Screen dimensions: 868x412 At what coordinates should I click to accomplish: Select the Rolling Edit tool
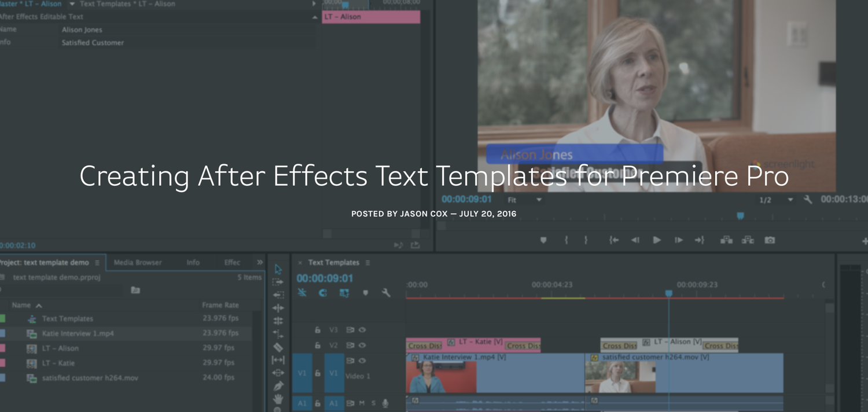click(x=278, y=321)
